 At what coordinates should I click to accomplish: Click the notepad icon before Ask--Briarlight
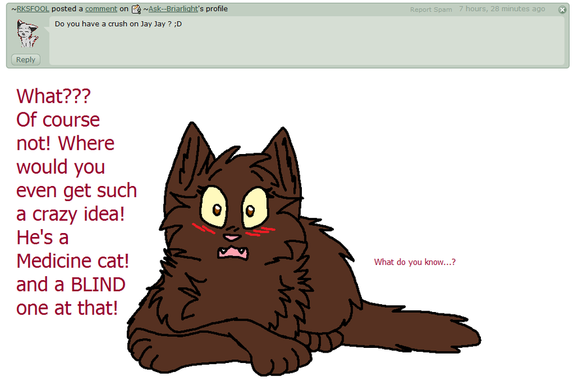click(136, 9)
